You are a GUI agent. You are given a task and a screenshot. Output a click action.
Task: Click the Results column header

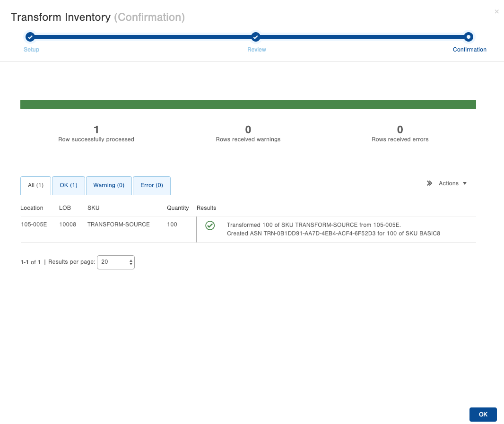coord(206,208)
